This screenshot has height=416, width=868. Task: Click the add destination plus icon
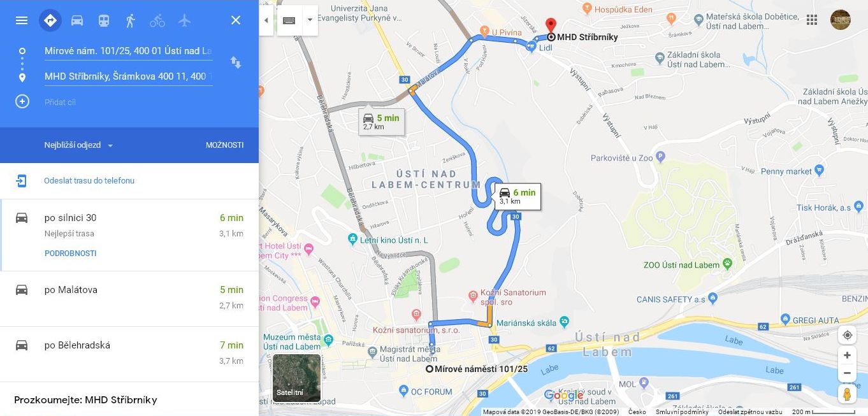[22, 101]
